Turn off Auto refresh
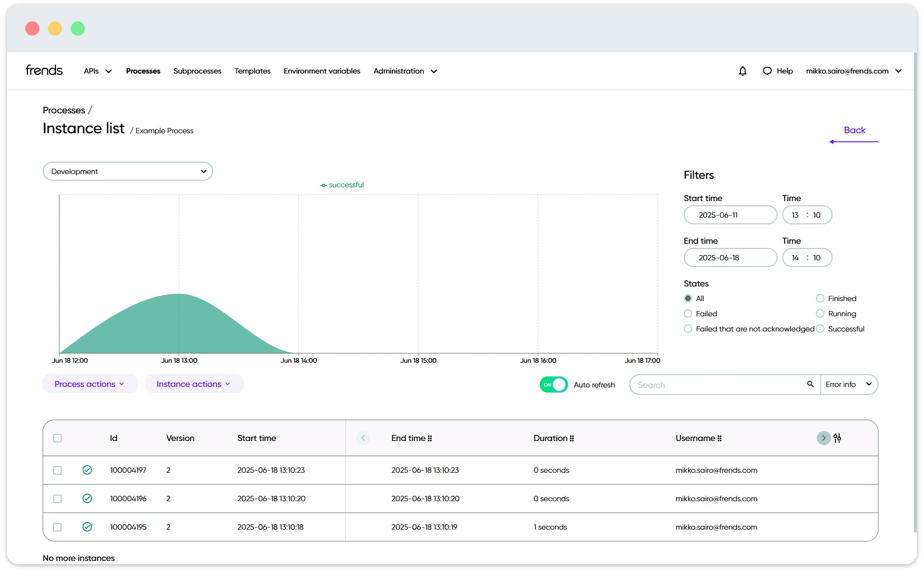Screen dimensions: 924x569 coord(553,385)
